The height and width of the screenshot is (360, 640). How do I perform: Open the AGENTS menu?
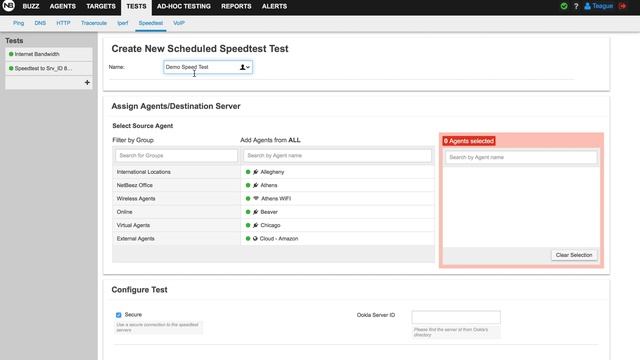(x=62, y=7)
